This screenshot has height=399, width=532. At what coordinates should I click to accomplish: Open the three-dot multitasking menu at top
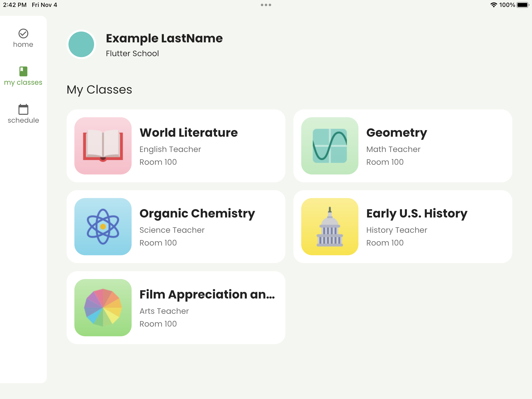pos(266,5)
